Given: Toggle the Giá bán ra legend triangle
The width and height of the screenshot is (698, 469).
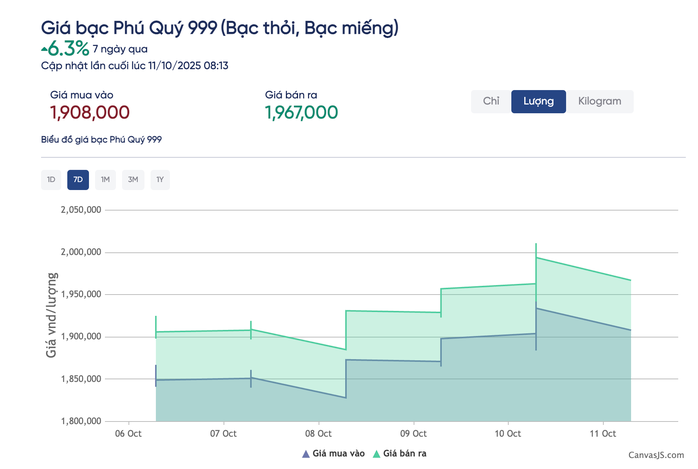Looking at the screenshot, I should pyautogui.click(x=377, y=454).
